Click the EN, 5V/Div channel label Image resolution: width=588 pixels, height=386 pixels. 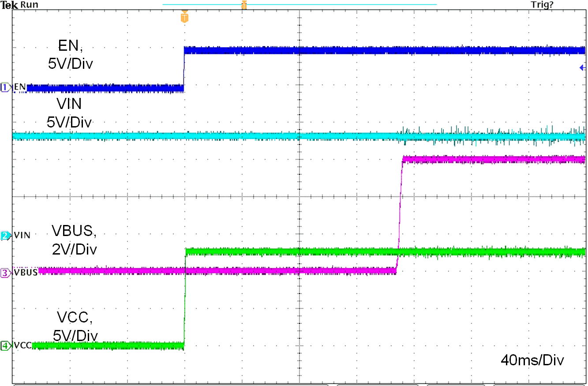coord(71,53)
